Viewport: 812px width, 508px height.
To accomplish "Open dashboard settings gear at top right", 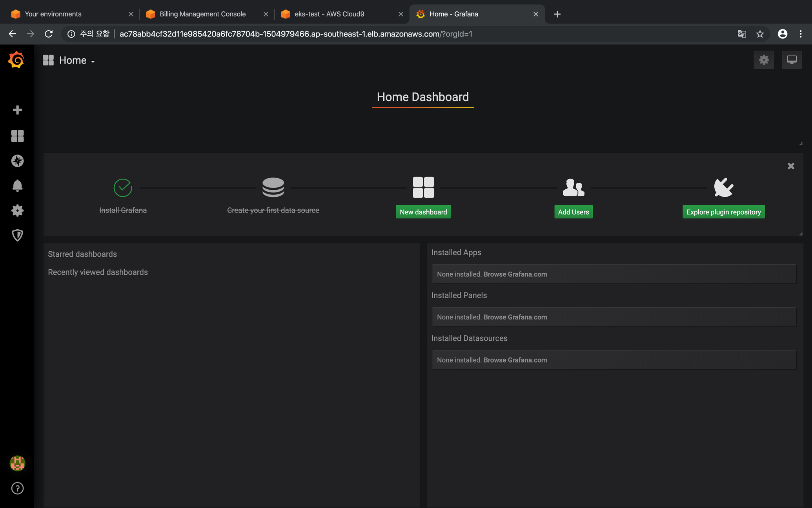I will pos(763,60).
